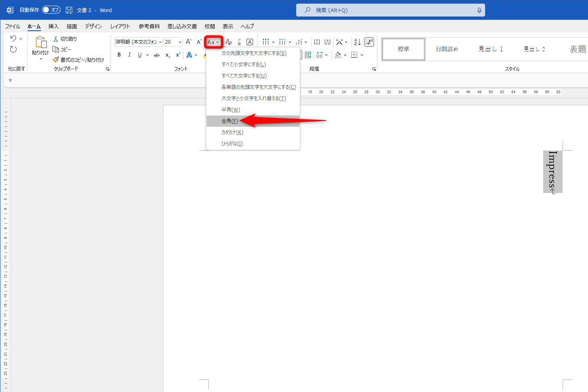Expand the 貼り付け paste options arrow
Viewport: 588px width, 392px height.
tap(41, 59)
